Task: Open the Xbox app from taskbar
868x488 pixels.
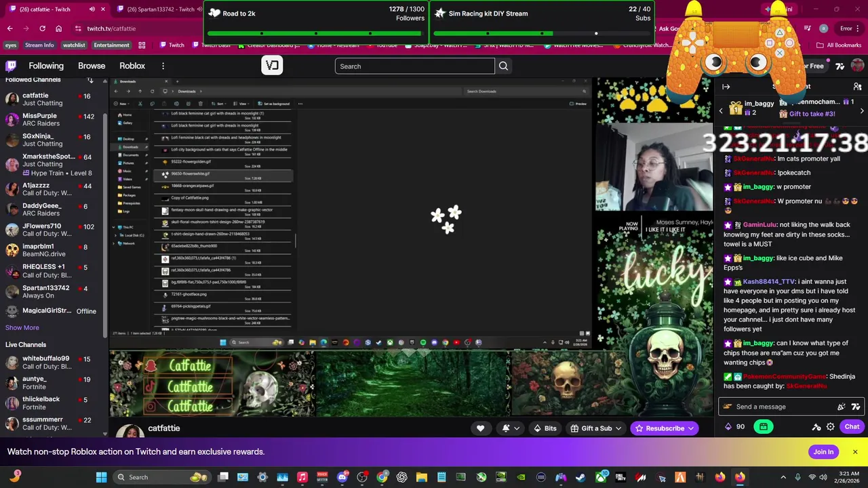Action: 601,477
